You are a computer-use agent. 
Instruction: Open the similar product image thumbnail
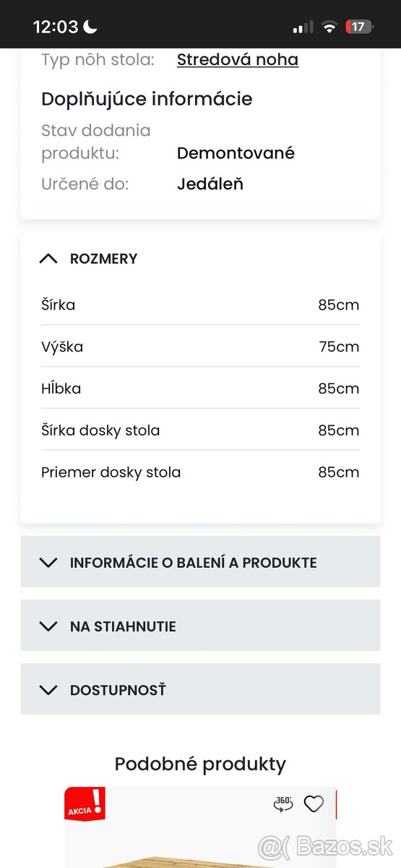[200, 827]
